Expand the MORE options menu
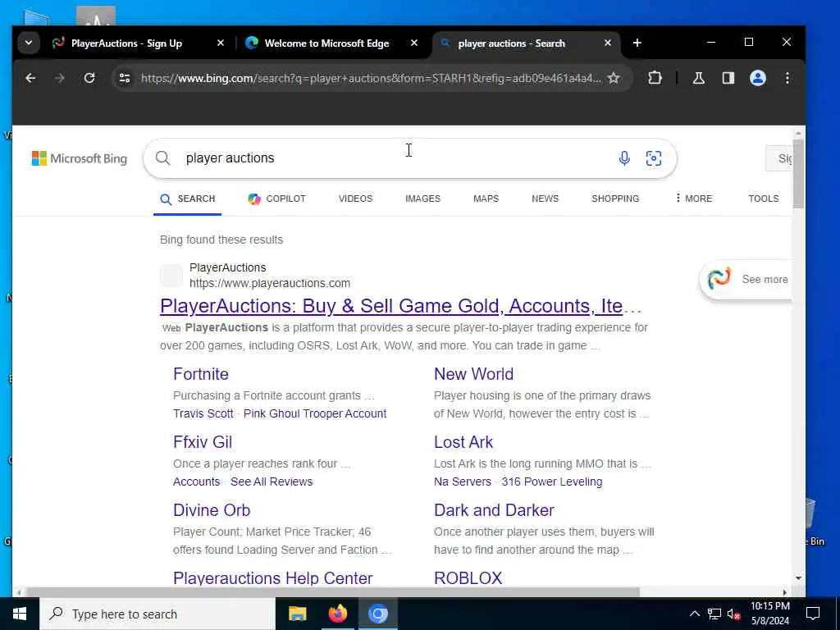 pyautogui.click(x=694, y=199)
